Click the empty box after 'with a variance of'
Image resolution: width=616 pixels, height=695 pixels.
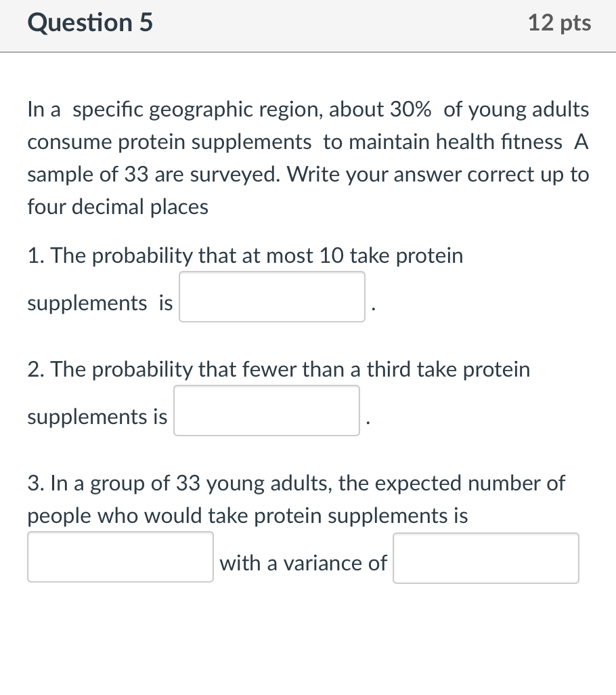coord(485,557)
